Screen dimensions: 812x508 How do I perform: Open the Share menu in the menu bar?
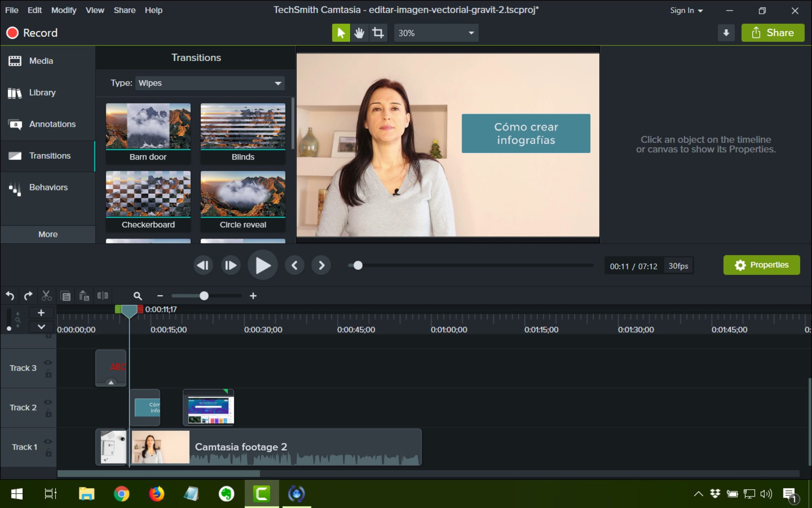point(124,10)
